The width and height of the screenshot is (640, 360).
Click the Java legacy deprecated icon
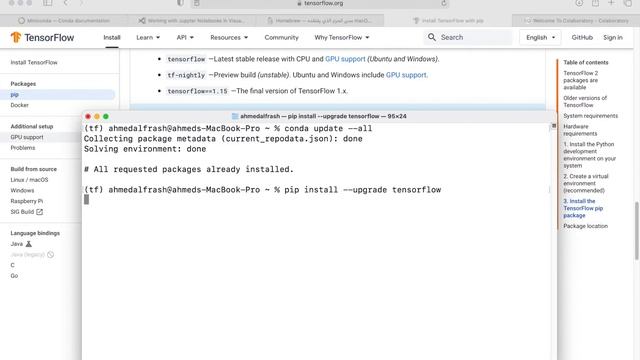[50, 255]
